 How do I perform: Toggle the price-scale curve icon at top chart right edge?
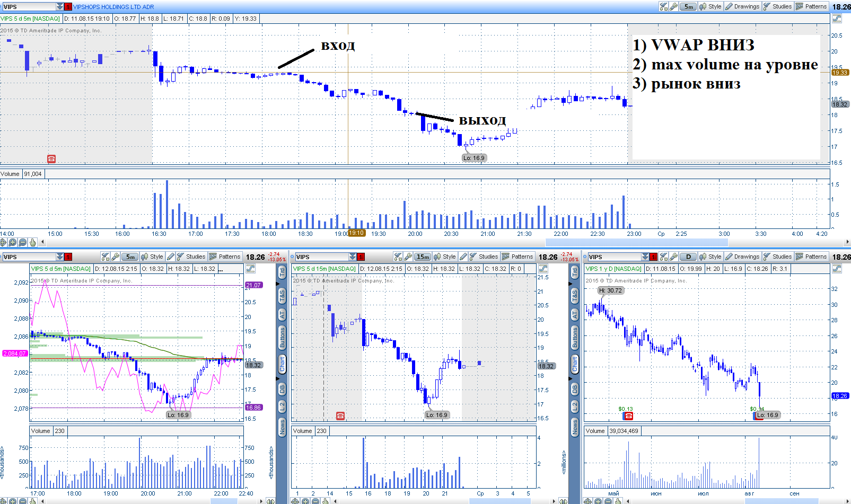837,19
